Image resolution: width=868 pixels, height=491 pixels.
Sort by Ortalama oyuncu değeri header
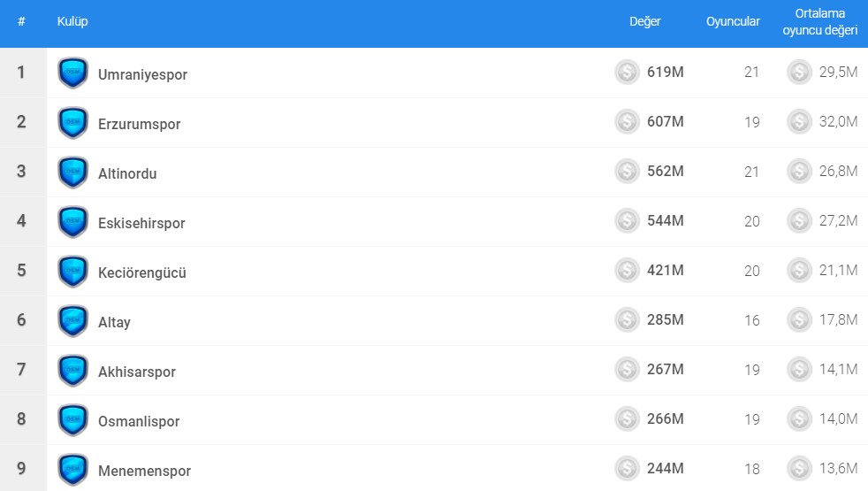click(x=819, y=22)
